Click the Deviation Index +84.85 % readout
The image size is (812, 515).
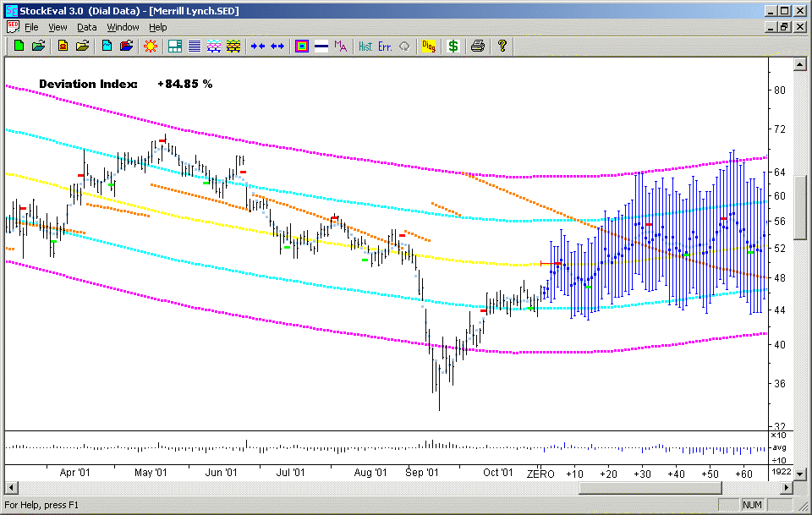click(x=126, y=84)
